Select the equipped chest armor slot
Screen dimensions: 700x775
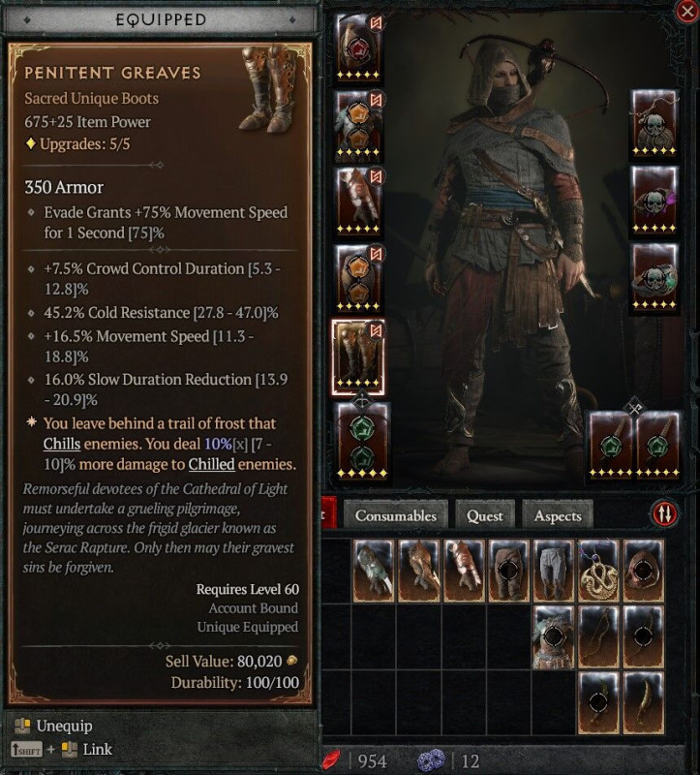coord(358,126)
